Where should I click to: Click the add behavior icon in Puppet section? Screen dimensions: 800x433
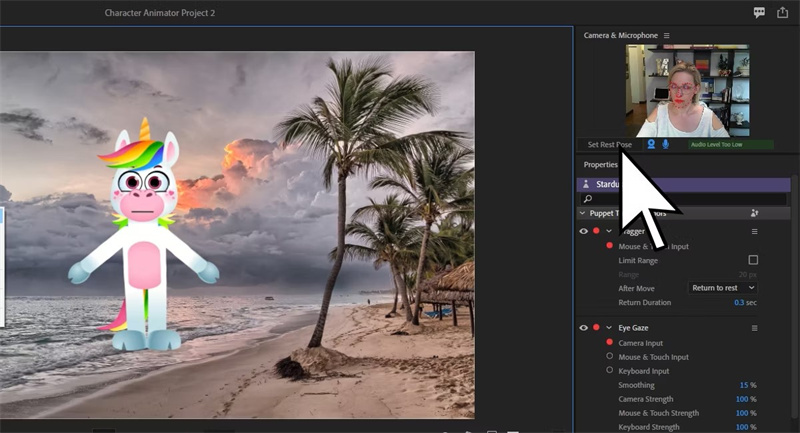tap(754, 213)
